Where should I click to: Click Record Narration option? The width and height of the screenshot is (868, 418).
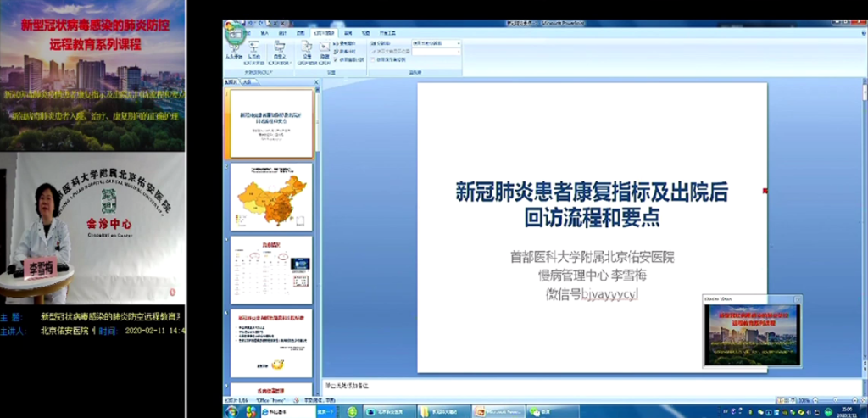pyautogui.click(x=344, y=43)
